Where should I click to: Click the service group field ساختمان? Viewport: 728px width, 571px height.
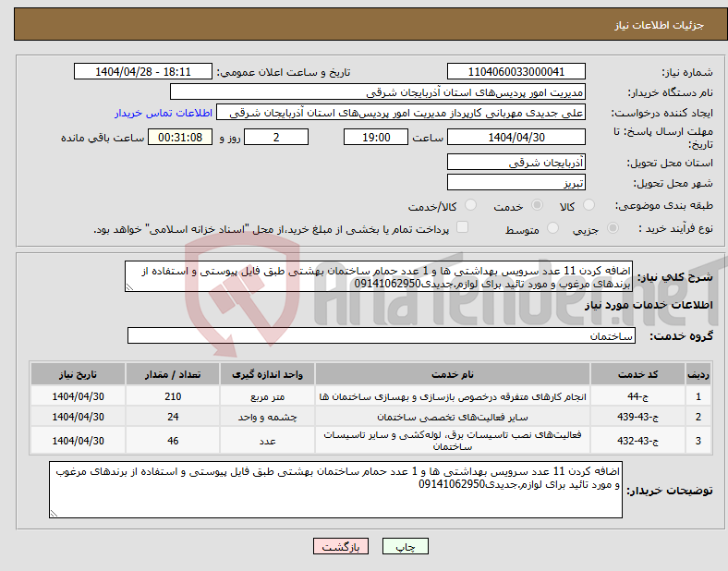(x=382, y=335)
